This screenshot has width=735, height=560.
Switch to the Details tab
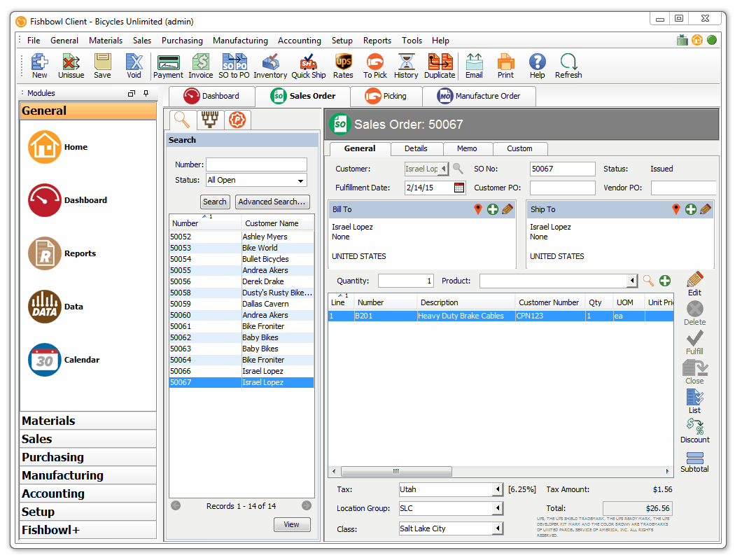tap(416, 148)
